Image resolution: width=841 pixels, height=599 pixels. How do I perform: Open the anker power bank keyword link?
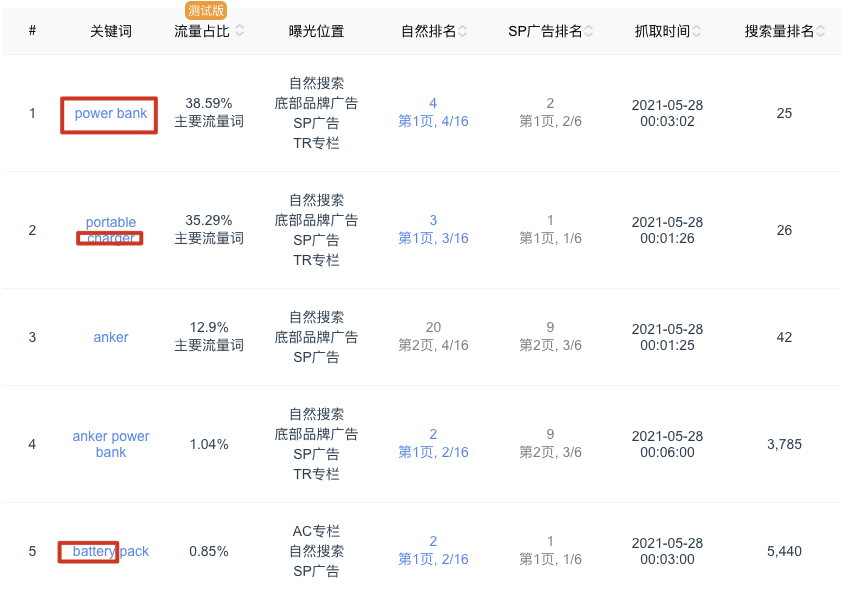point(110,444)
